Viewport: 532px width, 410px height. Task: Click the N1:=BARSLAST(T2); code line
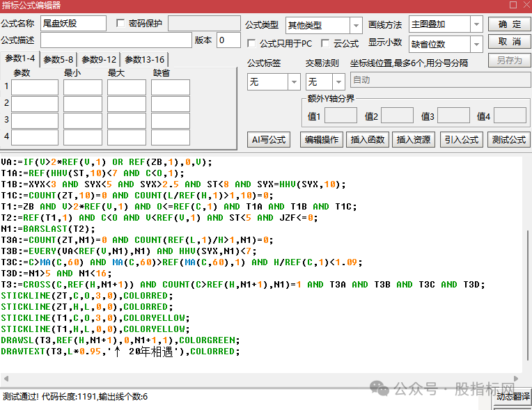point(48,229)
